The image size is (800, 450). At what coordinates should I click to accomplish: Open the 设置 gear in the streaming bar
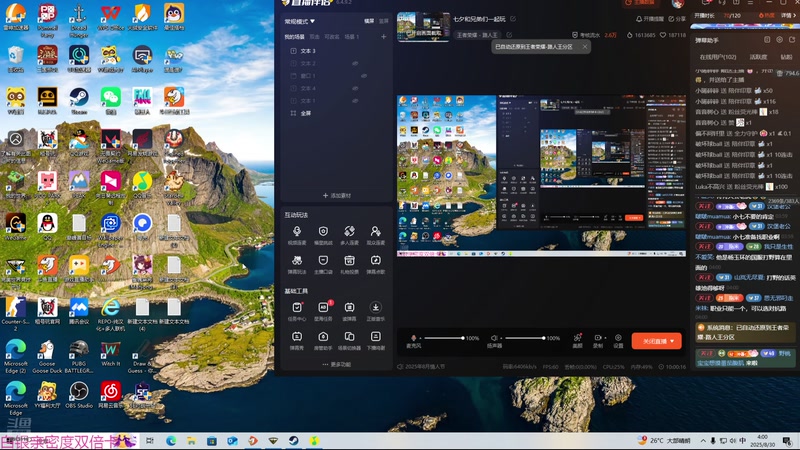point(618,340)
